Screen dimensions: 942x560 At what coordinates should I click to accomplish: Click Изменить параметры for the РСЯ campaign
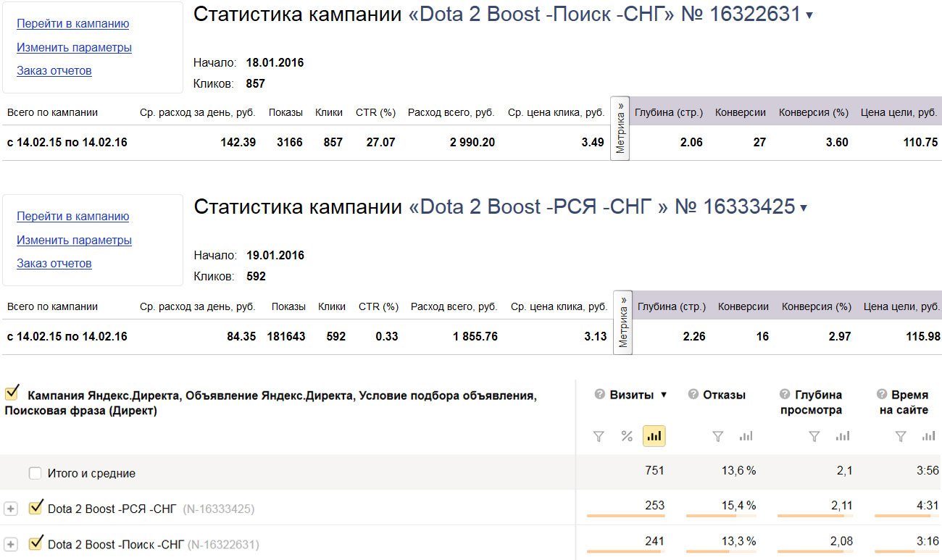pyautogui.click(x=74, y=241)
